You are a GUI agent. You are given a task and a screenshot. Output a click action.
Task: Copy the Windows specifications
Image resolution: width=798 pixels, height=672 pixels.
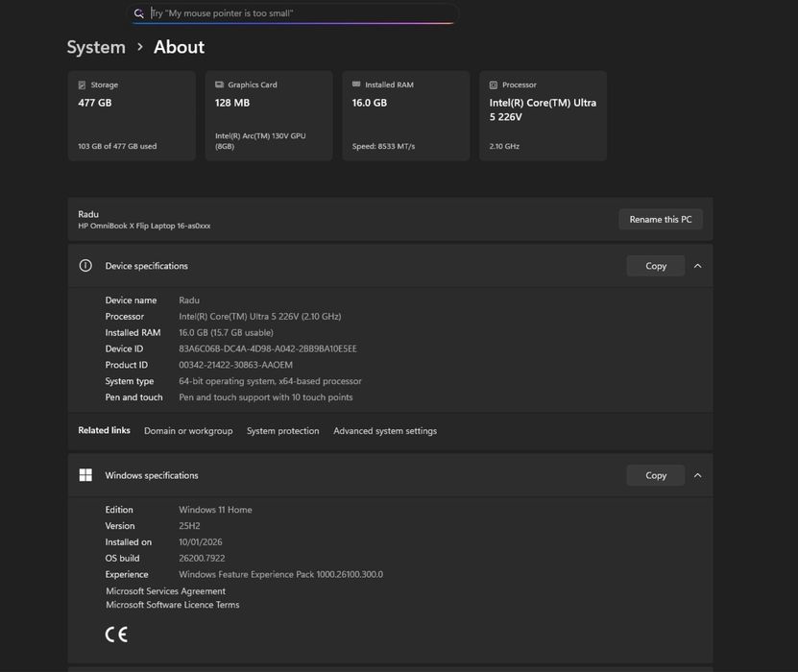pyautogui.click(x=656, y=475)
